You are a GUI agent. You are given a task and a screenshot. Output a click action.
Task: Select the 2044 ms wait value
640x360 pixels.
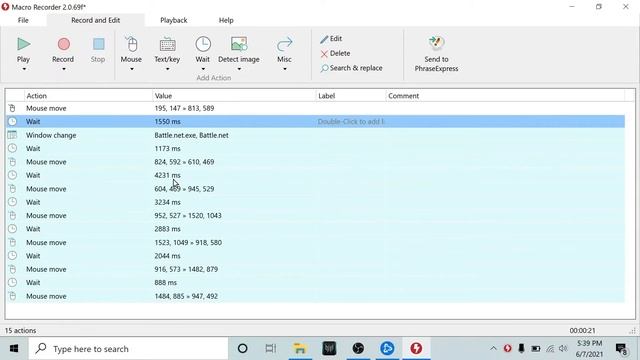[x=167, y=256]
